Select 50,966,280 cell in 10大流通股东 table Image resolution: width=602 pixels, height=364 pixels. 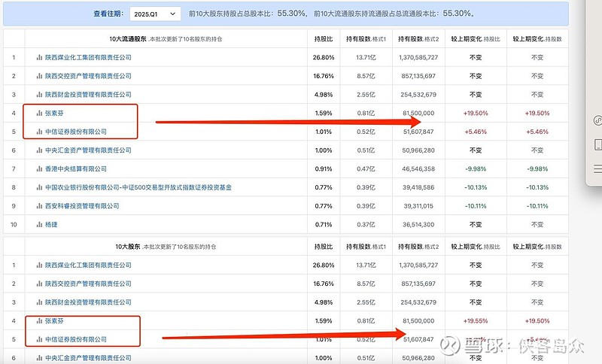click(x=418, y=150)
